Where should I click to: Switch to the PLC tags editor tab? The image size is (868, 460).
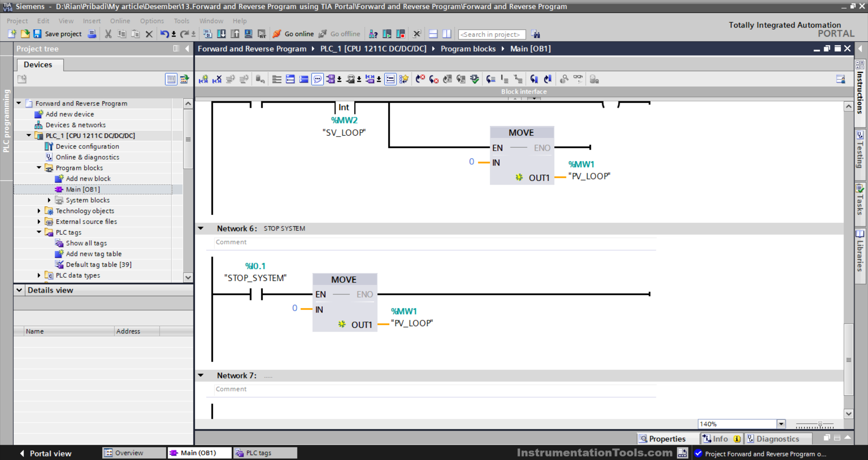[265, 453]
